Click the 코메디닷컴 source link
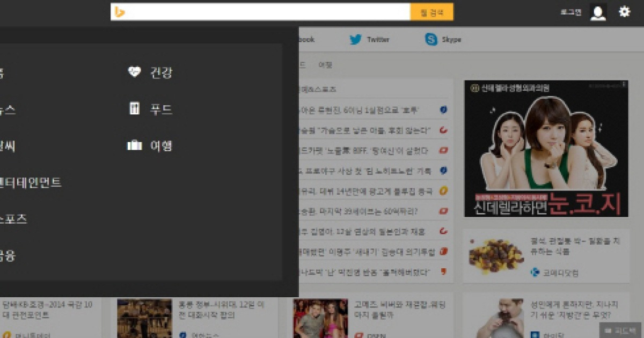The width and height of the screenshot is (644, 338). pyautogui.click(x=560, y=273)
